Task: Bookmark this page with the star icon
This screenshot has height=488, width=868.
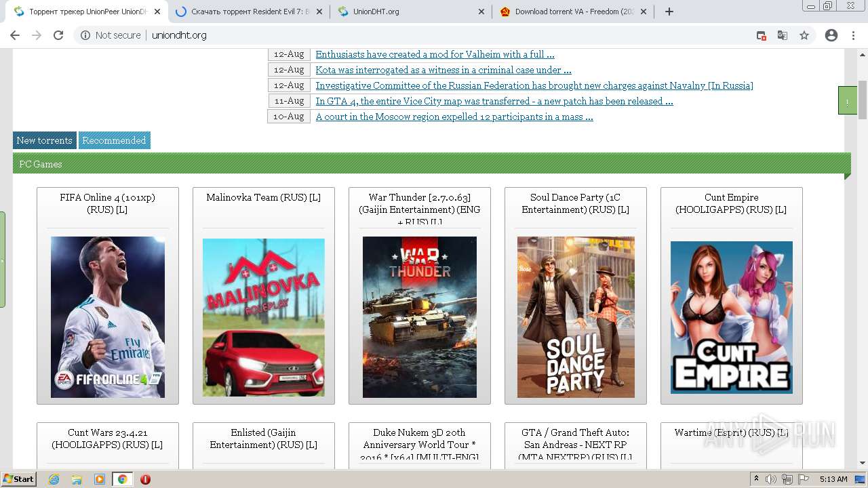Action: coord(804,35)
